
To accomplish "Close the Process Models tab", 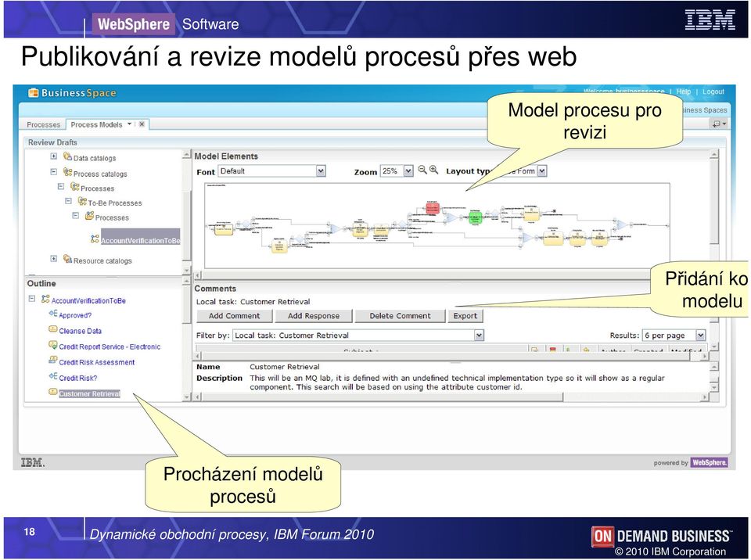I will (142, 124).
